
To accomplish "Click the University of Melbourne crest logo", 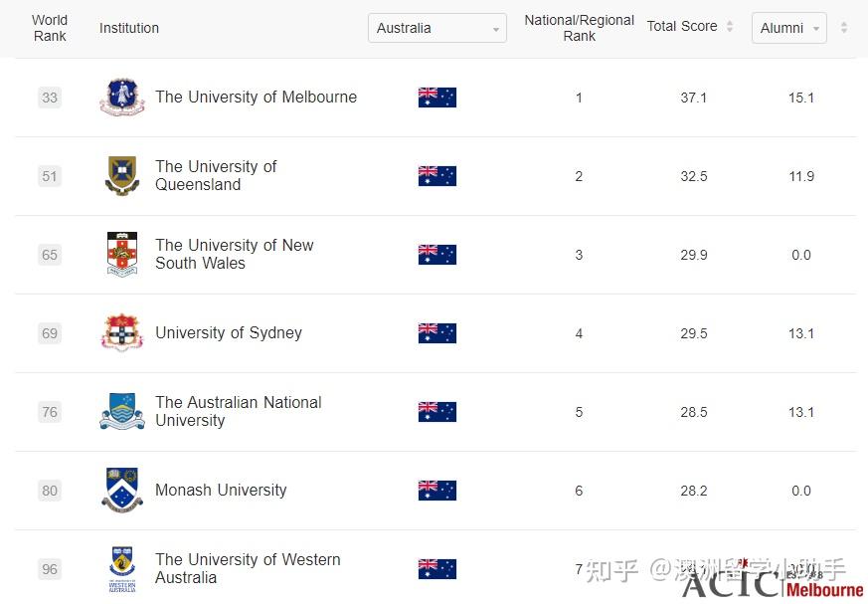I will point(122,97).
